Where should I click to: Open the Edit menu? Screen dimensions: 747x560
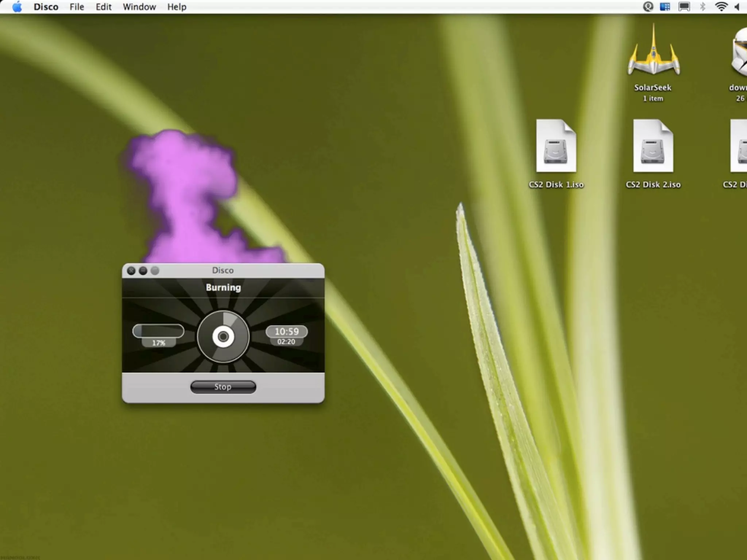(104, 7)
